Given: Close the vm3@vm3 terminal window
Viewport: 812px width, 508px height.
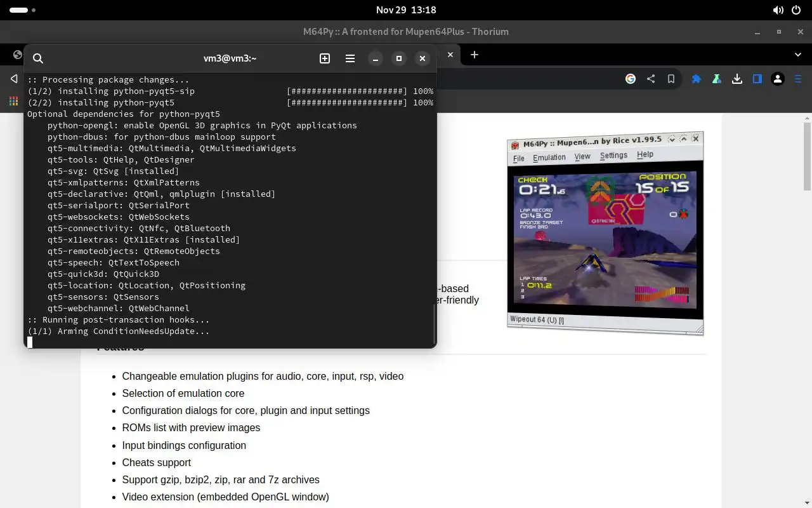Looking at the screenshot, I should pyautogui.click(x=422, y=58).
